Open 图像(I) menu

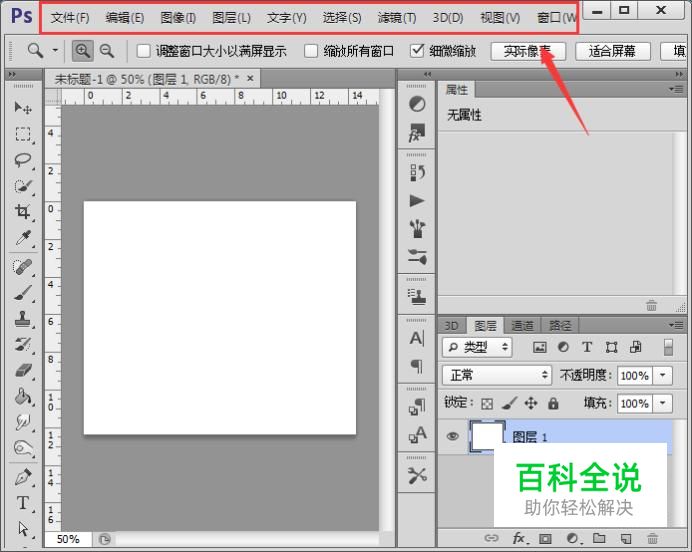click(178, 18)
